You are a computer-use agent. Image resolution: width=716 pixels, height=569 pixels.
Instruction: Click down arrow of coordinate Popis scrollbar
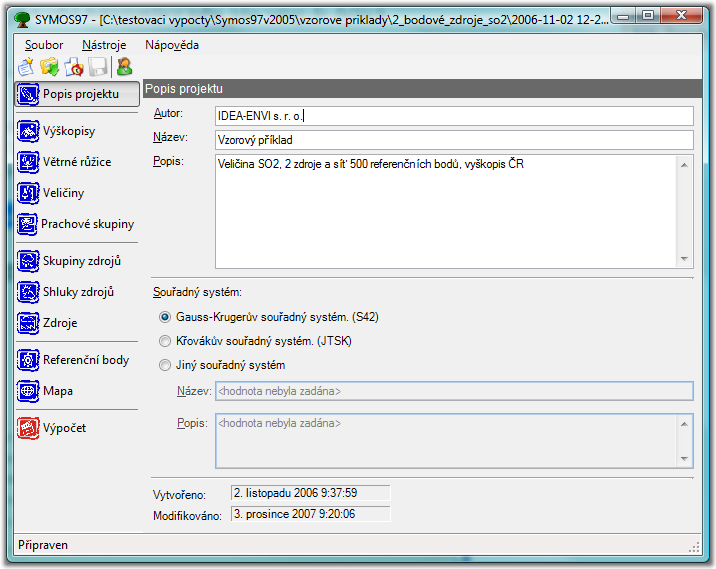pyautogui.click(x=684, y=458)
